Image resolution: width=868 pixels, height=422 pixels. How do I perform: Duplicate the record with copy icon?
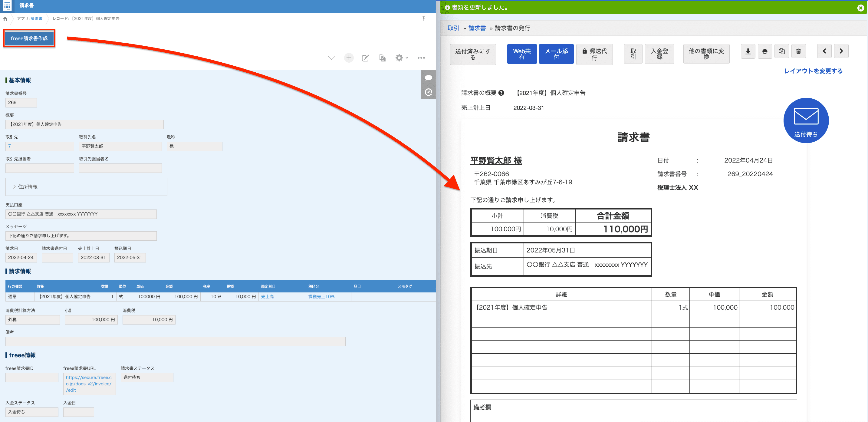click(383, 58)
